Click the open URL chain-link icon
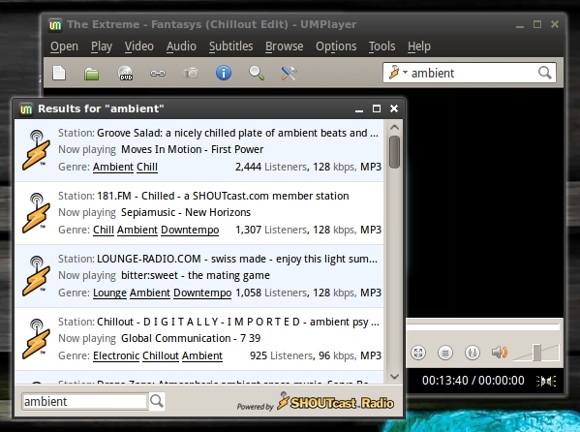 pos(158,74)
